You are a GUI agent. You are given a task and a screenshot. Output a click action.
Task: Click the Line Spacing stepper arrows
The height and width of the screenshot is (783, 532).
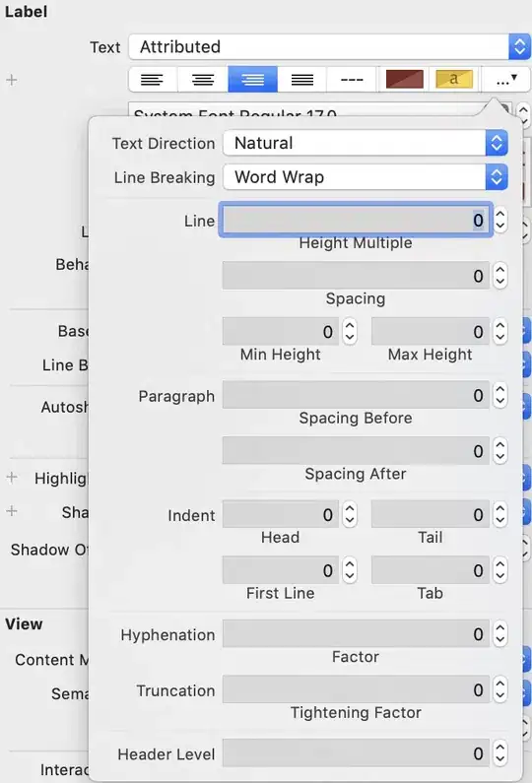pyautogui.click(x=500, y=276)
